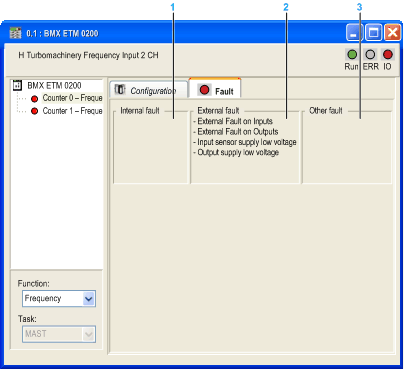Click the External fault group box label
This screenshot has width=404, height=369.
pos(218,110)
